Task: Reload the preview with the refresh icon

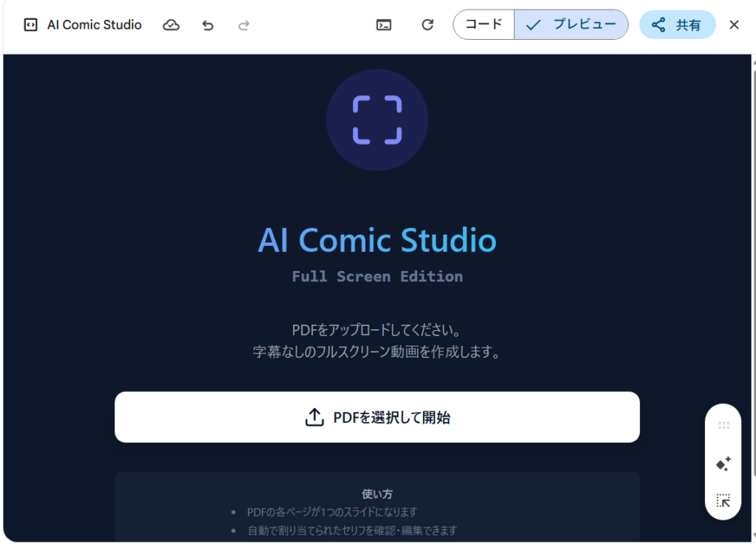Action: pos(427,25)
